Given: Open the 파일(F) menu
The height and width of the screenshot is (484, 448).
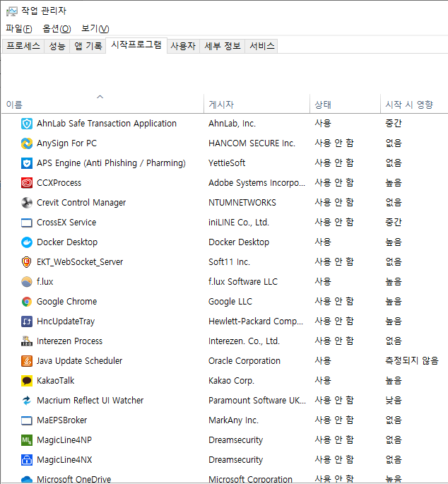Looking at the screenshot, I should pyautogui.click(x=19, y=29).
